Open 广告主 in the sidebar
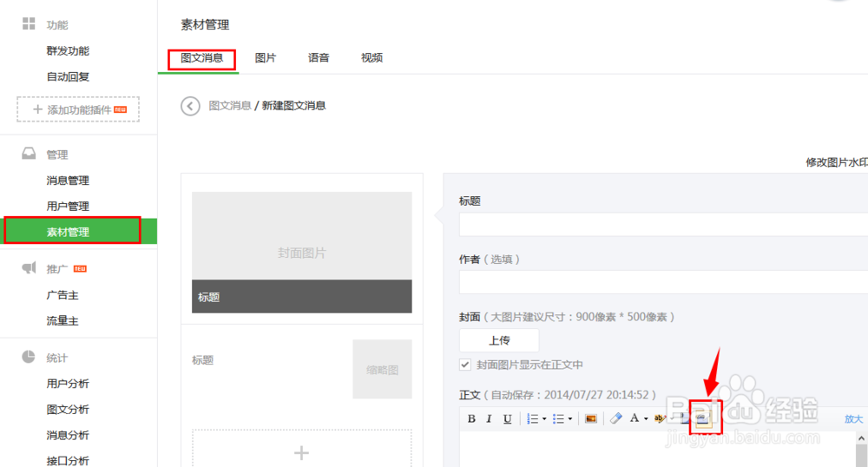This screenshot has width=868, height=467. (x=62, y=295)
